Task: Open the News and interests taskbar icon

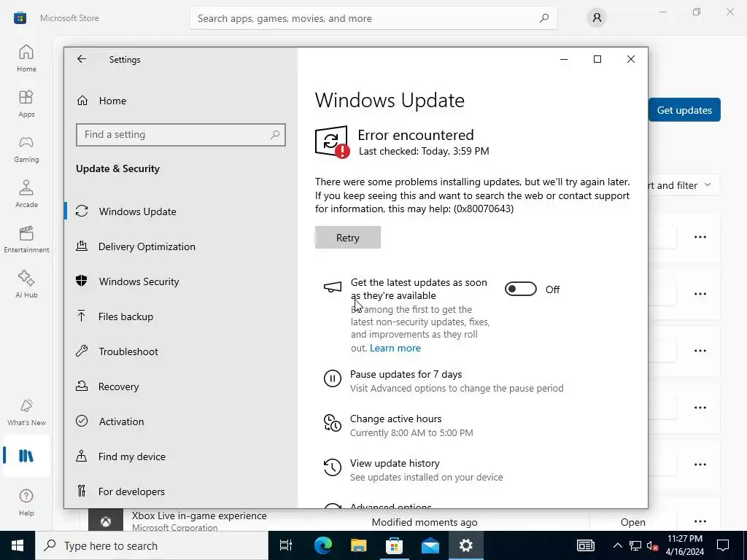Action: [585, 545]
